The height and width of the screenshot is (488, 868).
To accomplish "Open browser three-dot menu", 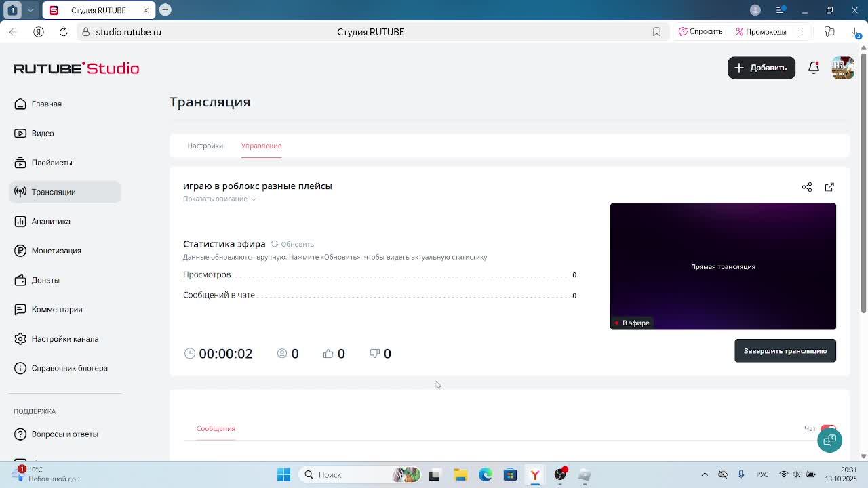I will pos(802,32).
